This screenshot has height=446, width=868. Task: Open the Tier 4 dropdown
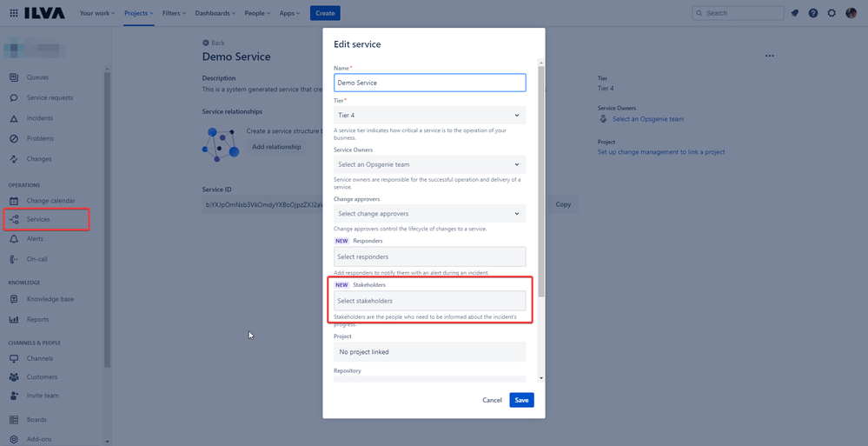point(429,116)
